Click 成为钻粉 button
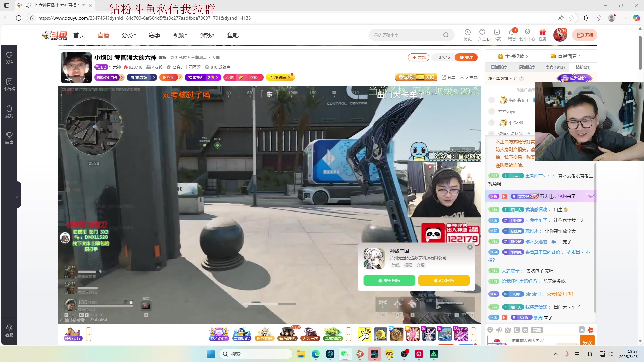 point(575,78)
